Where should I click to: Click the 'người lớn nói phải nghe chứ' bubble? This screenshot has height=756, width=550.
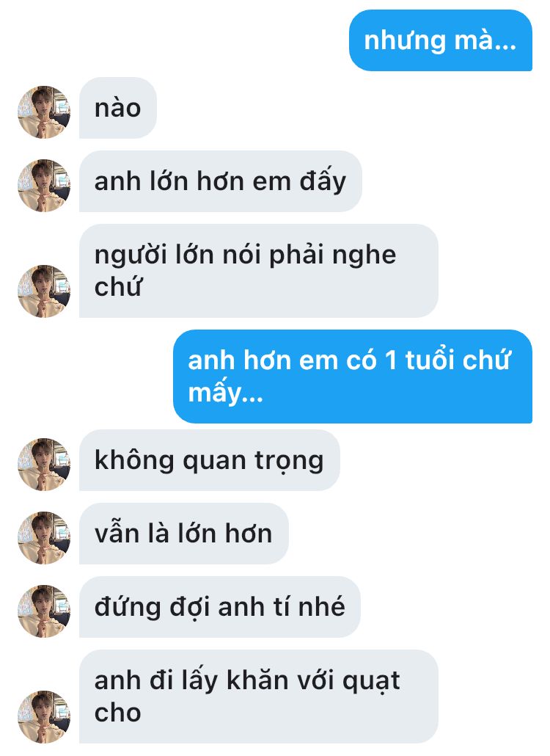pyautogui.click(x=259, y=271)
